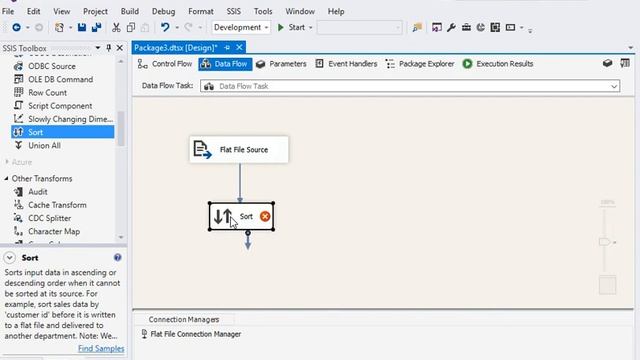Screen dimensions: 640x360
Task: Select the Sort item in the toolbox
Action: 63,132
